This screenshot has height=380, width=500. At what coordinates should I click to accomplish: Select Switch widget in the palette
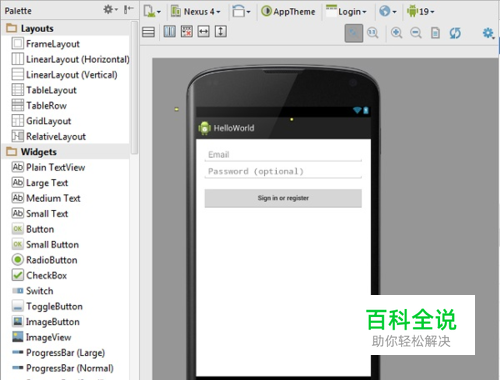[32, 291]
